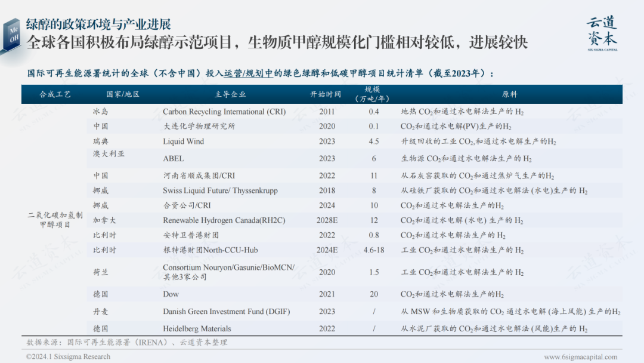Click the 绿醇的政策环境与产业进展 section heading

click(98, 24)
